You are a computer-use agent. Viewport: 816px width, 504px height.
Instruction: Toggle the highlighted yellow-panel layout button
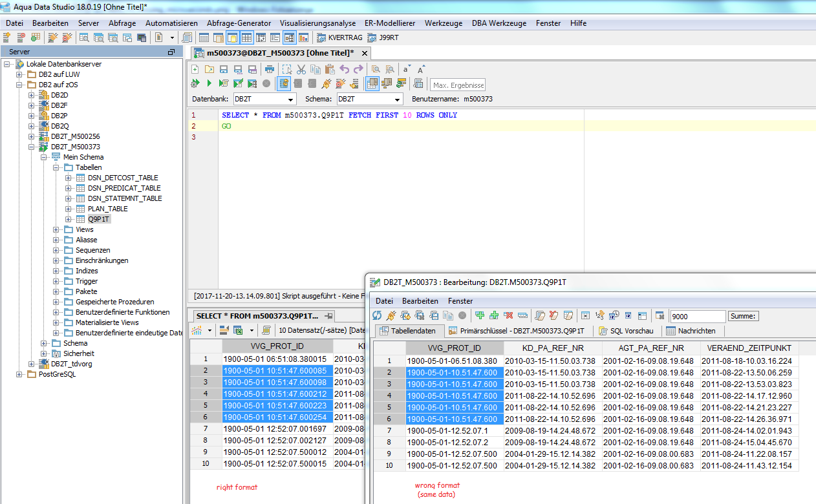[x=232, y=37]
